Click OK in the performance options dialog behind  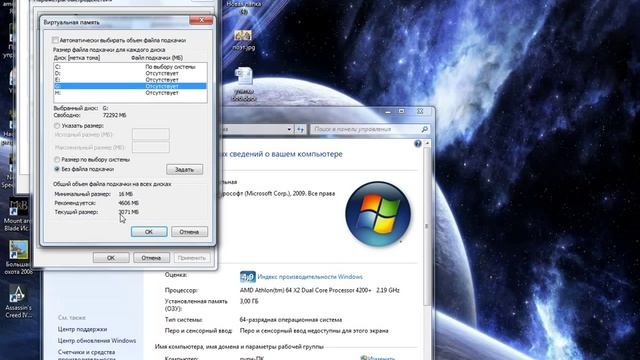click(111, 258)
